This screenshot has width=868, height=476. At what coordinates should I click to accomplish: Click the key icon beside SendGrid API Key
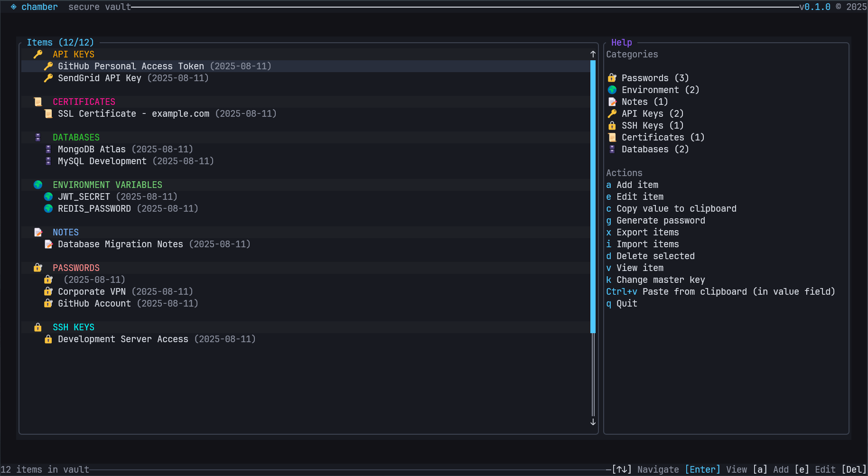[x=48, y=78]
